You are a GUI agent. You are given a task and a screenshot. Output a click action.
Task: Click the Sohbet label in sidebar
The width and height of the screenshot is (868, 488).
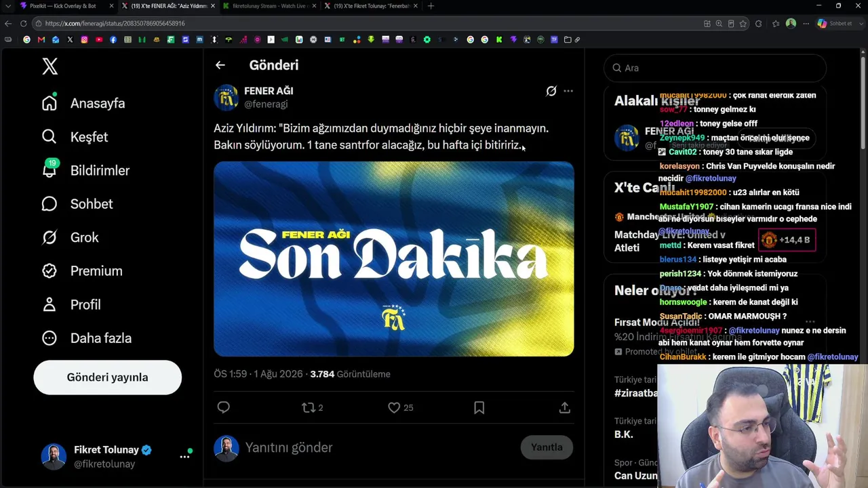[92, 204]
